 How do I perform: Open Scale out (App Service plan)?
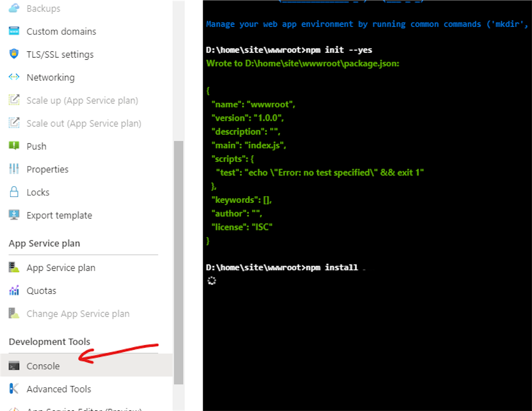pos(84,124)
